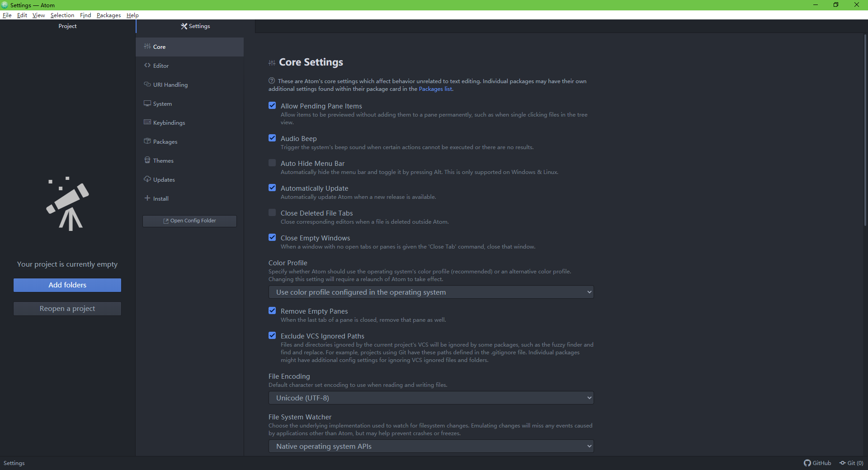This screenshot has width=868, height=470.
Task: Enable Close Deleted File Tabs checkbox
Action: (272, 213)
